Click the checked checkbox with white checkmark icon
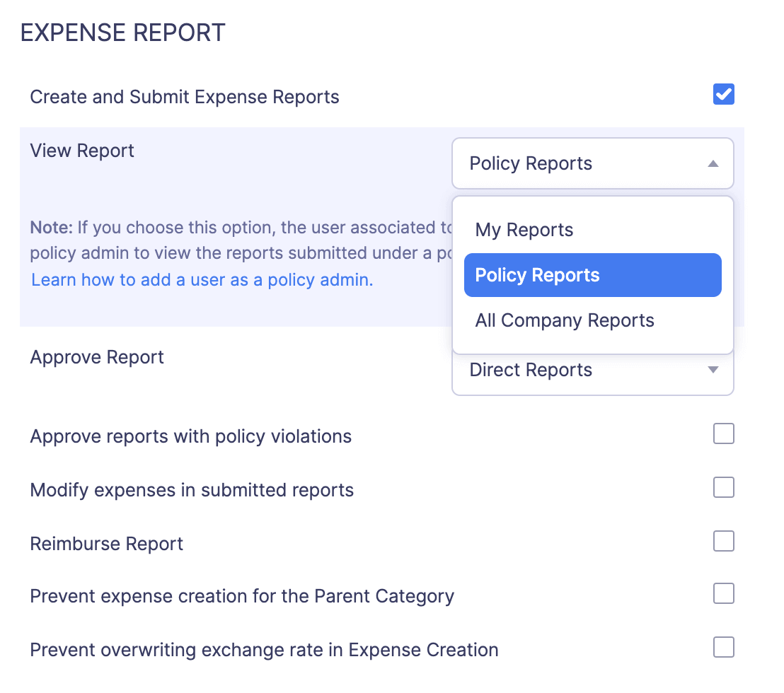This screenshot has height=693, width=784. pos(723,94)
